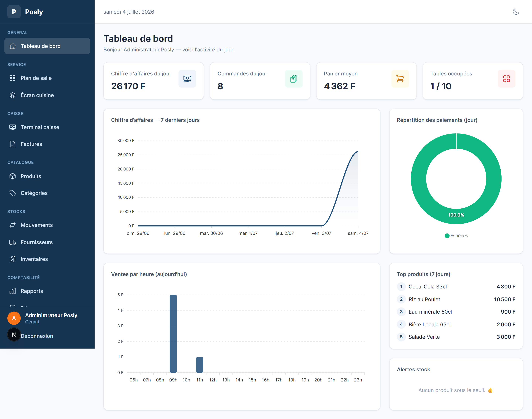Click the Administrateur Posly user name
This screenshot has width=532, height=419.
(x=51, y=315)
